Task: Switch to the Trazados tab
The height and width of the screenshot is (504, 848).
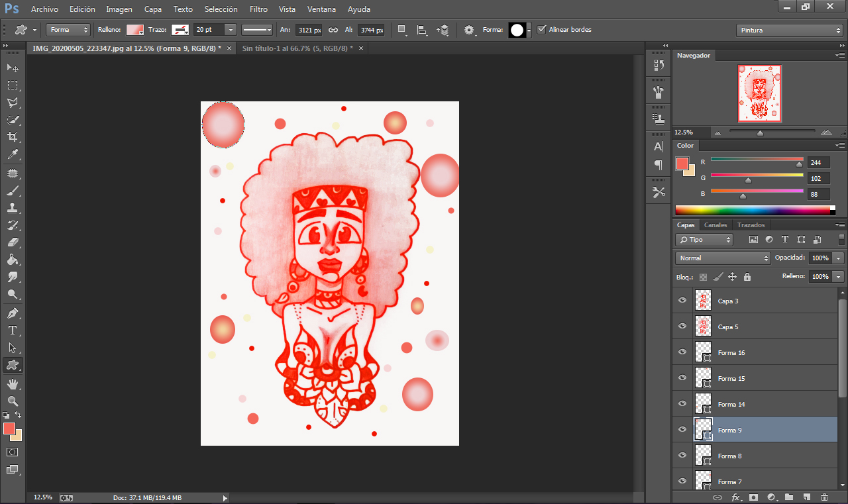Action: (x=751, y=225)
